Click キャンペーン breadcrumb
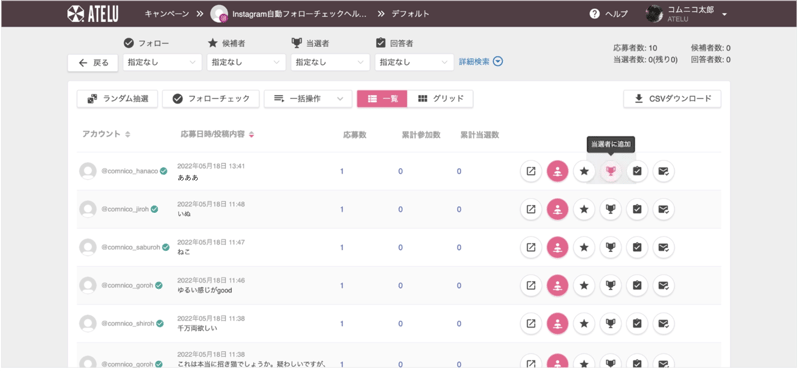 [167, 14]
